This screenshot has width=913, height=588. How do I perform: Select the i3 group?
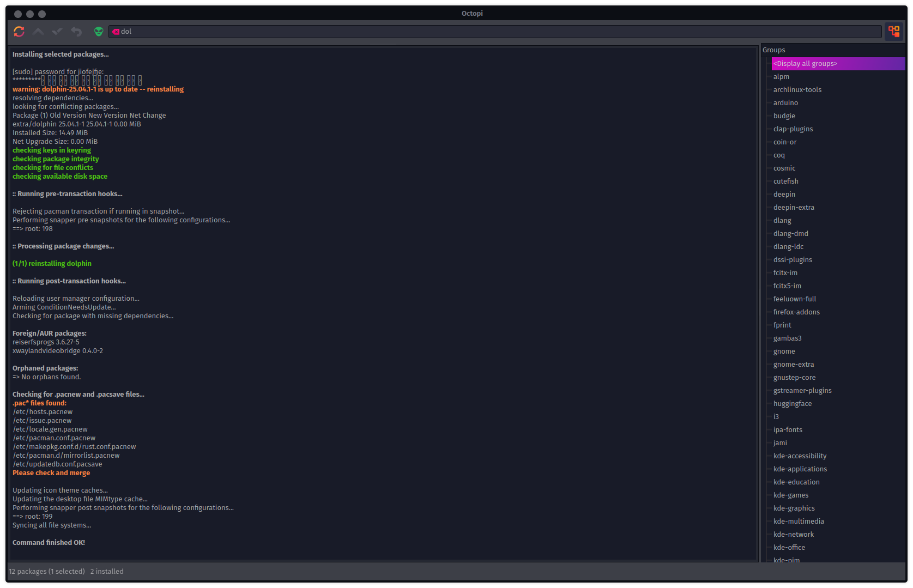(x=838, y=417)
